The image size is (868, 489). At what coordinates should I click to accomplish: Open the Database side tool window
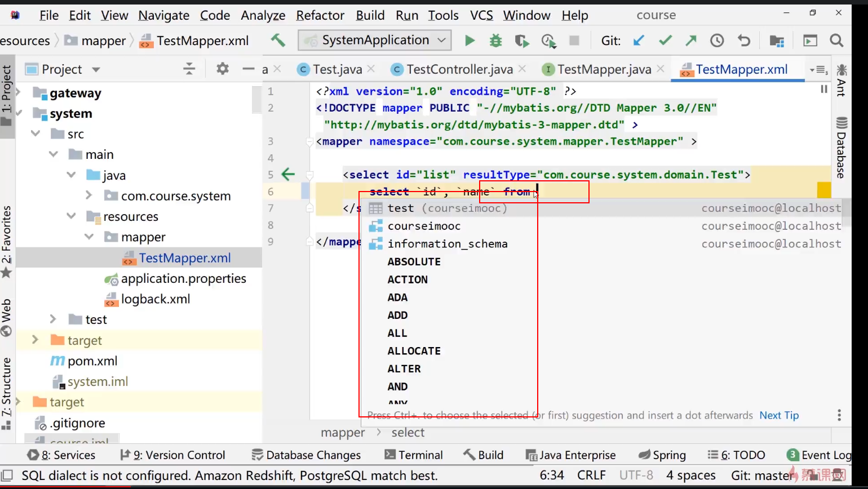(842, 148)
